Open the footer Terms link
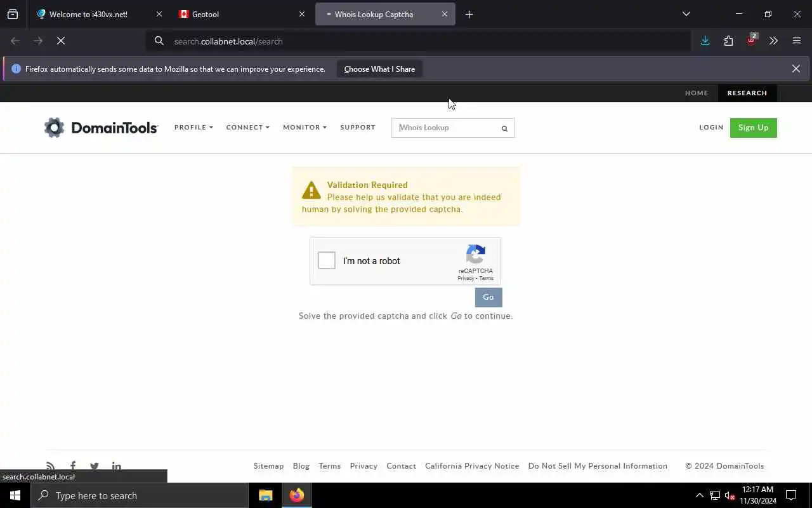This screenshot has width=812, height=508. [330, 465]
